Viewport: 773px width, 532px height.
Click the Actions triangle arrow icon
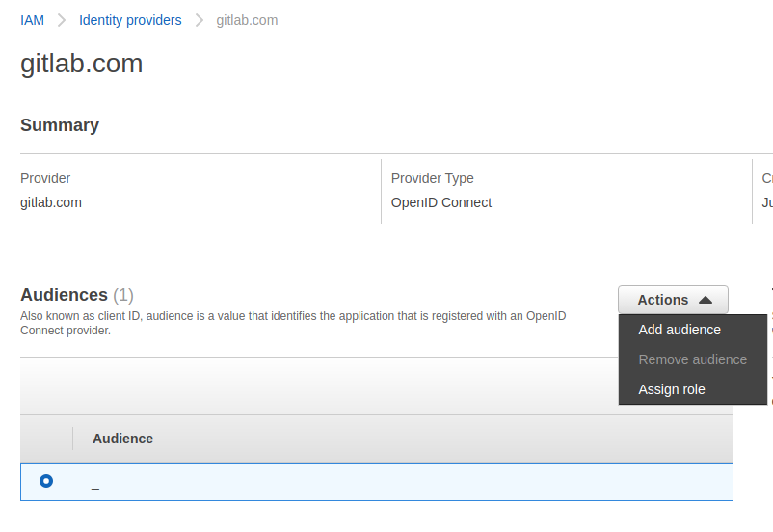(705, 300)
